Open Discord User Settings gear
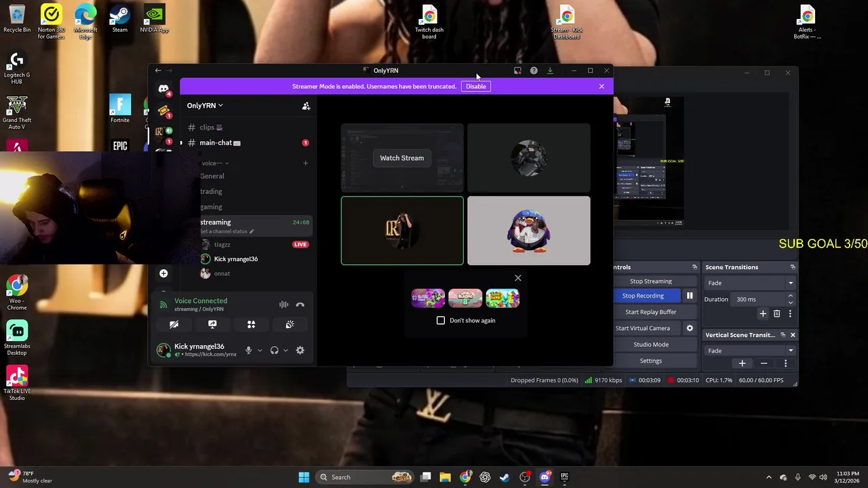 [x=300, y=350]
